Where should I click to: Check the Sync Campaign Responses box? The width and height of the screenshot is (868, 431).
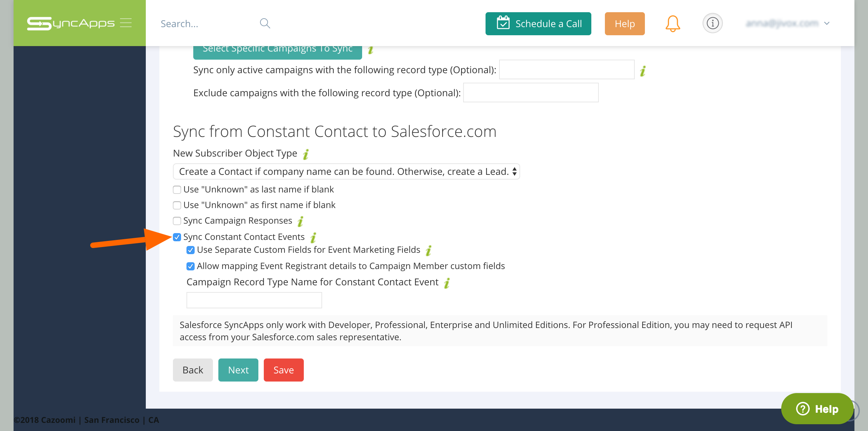[177, 221]
